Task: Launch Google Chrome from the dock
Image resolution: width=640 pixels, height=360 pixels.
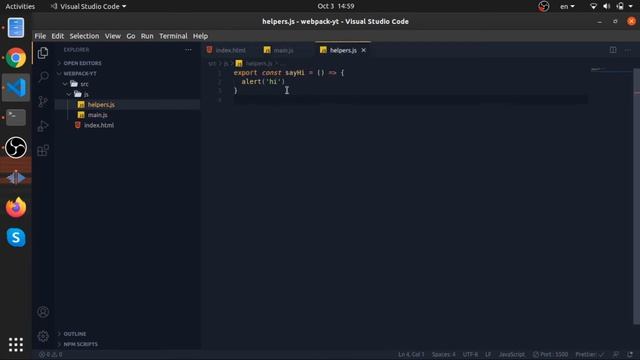Action: (x=16, y=58)
